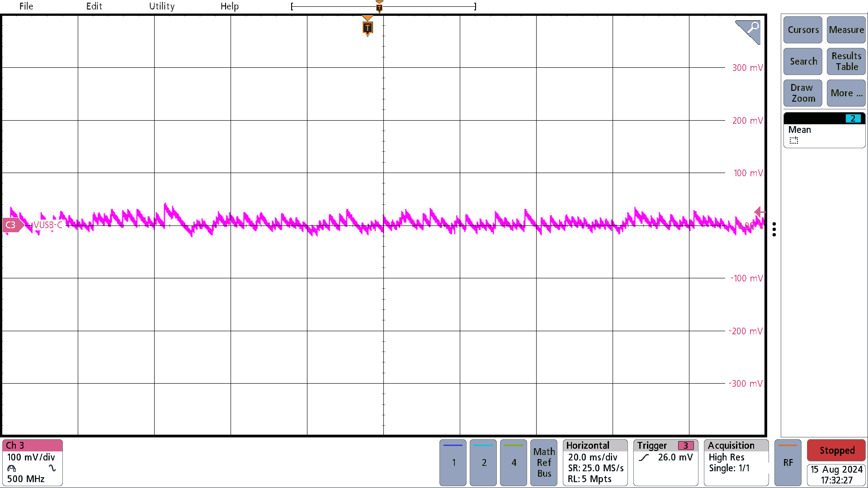Click the 500 MHz bandwidth text
This screenshot has height=488, width=868.
tap(26, 479)
